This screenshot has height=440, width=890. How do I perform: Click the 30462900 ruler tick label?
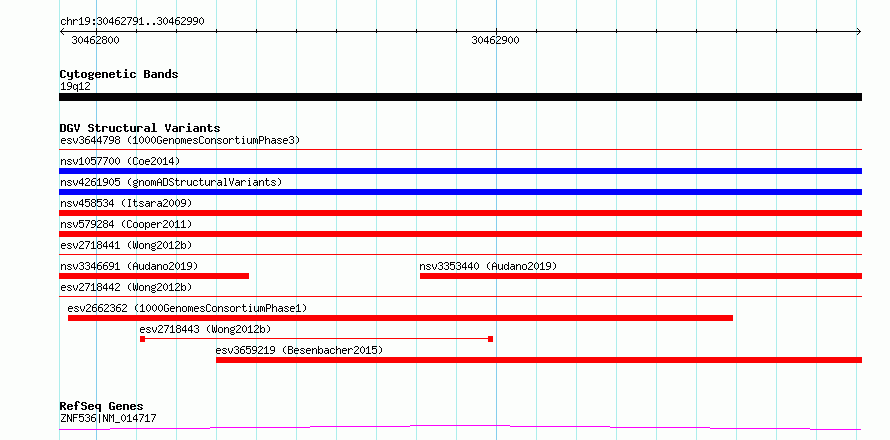pyautogui.click(x=496, y=40)
